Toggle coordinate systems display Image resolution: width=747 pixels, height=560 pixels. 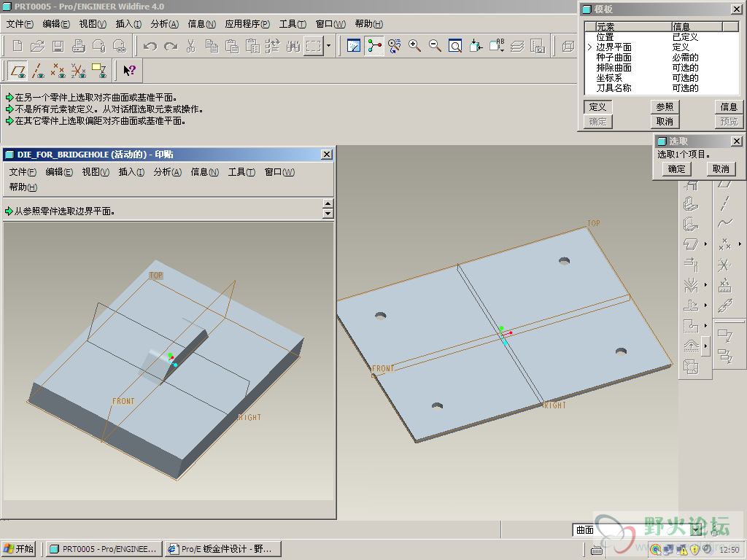[x=79, y=71]
